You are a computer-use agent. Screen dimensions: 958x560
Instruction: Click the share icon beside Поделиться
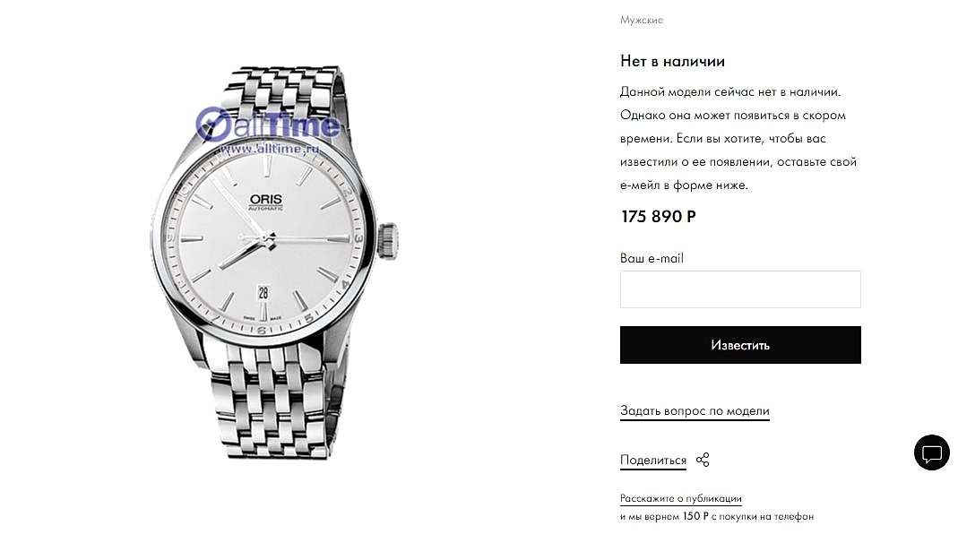pos(703,460)
